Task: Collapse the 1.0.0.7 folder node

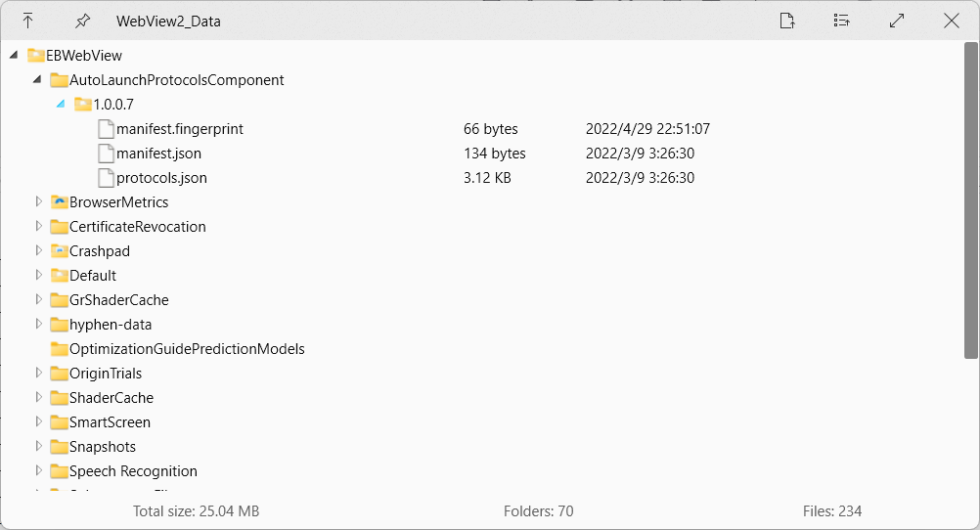Action: pos(61,104)
